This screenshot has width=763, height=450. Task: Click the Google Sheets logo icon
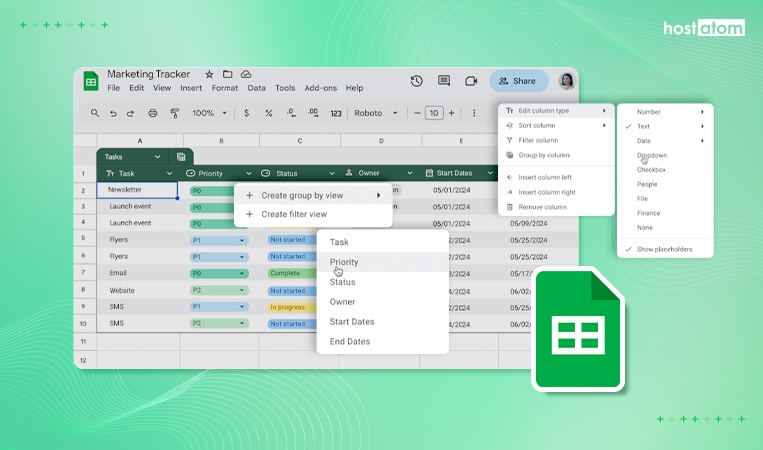click(x=91, y=81)
